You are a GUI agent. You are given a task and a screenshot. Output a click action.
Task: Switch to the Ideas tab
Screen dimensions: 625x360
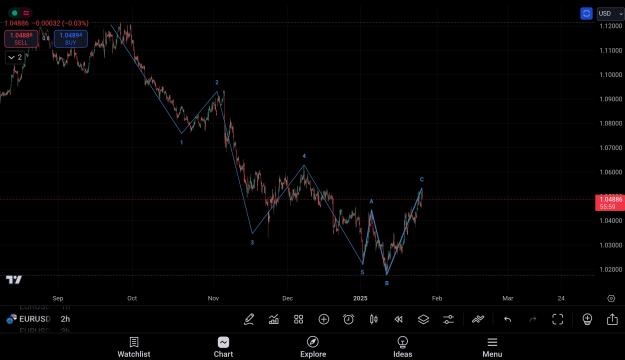[x=403, y=347]
